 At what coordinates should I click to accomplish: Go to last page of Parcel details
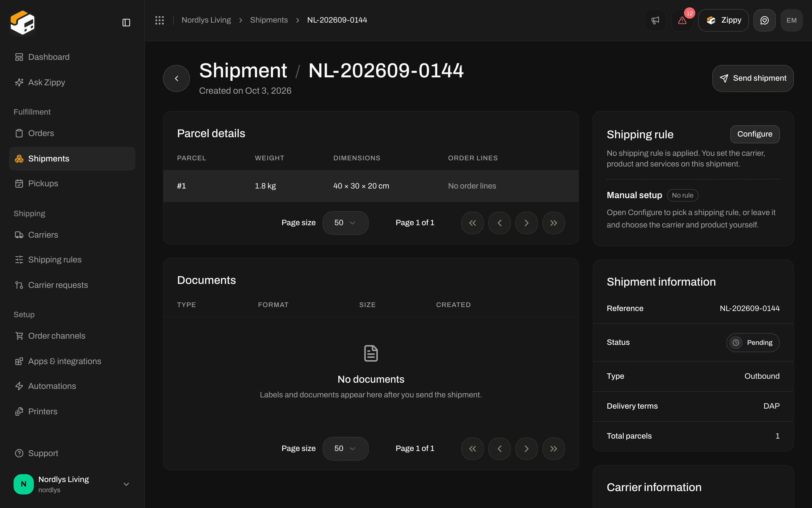pos(554,223)
